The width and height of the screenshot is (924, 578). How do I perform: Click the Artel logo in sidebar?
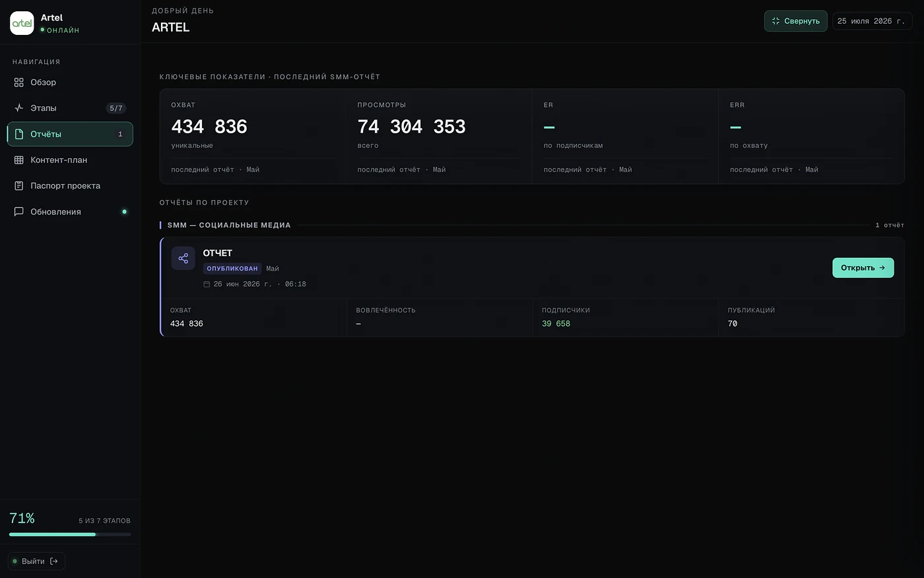coord(22,23)
